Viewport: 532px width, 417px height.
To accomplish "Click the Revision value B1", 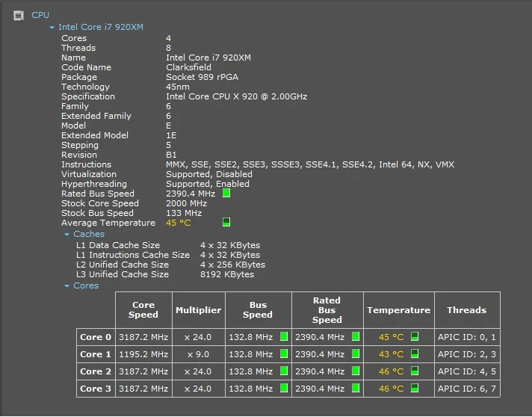I will point(171,155).
